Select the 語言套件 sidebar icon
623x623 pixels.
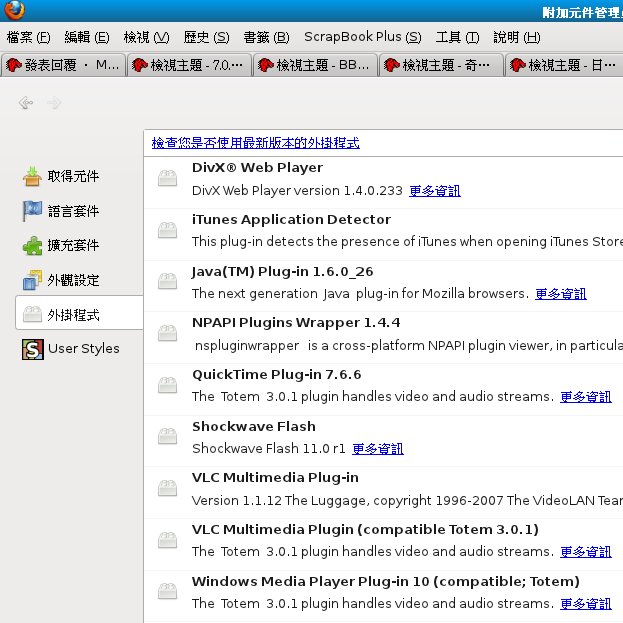pyautogui.click(x=33, y=211)
